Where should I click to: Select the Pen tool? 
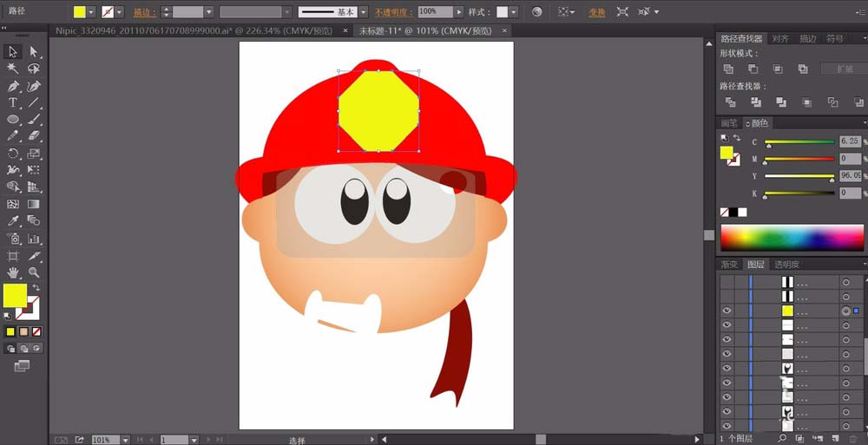point(13,86)
